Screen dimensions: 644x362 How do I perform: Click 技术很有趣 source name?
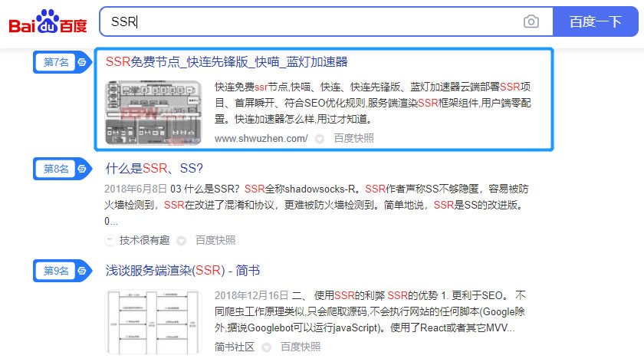tap(145, 240)
